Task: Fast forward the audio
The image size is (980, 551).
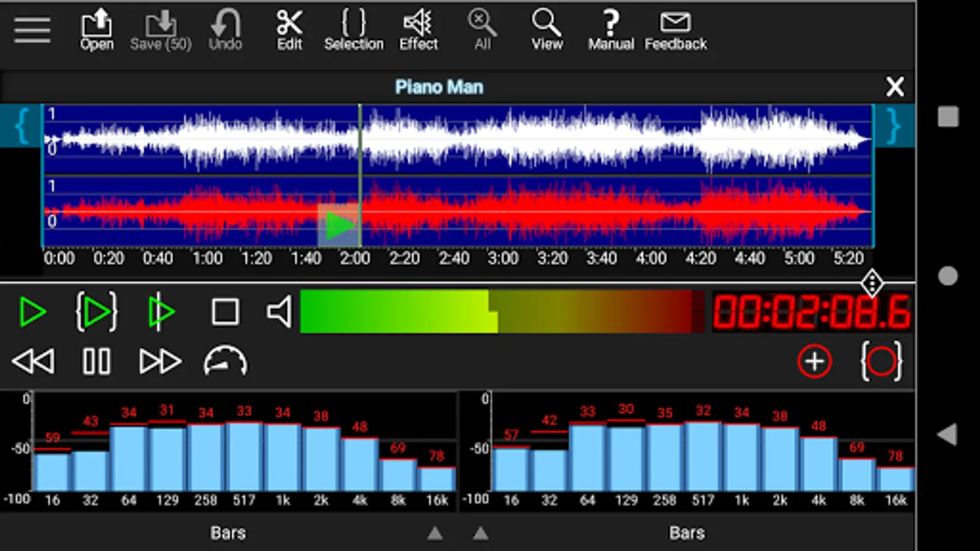Action: tap(160, 362)
